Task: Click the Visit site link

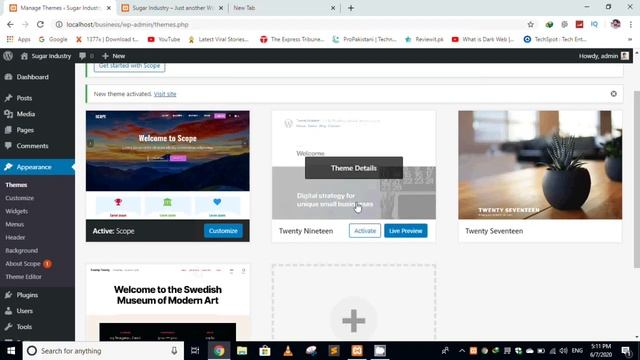Action: click(165, 94)
